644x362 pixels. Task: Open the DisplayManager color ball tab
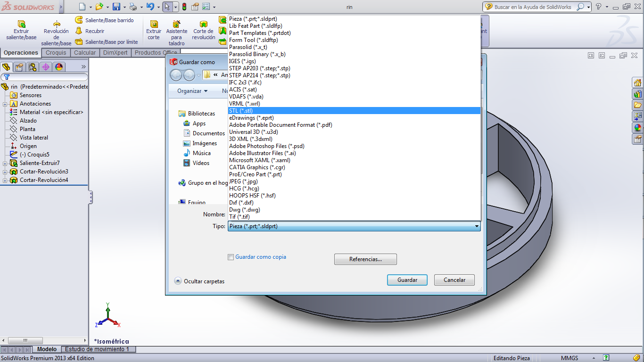(59, 67)
